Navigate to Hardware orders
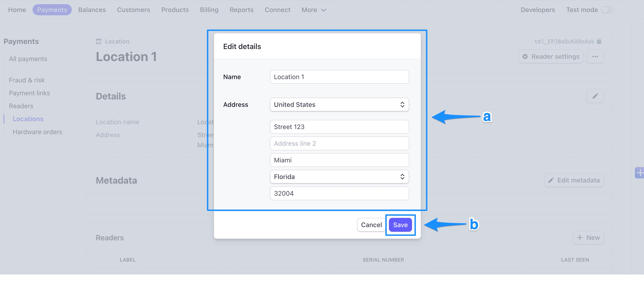This screenshot has width=644, height=284. 37,132
